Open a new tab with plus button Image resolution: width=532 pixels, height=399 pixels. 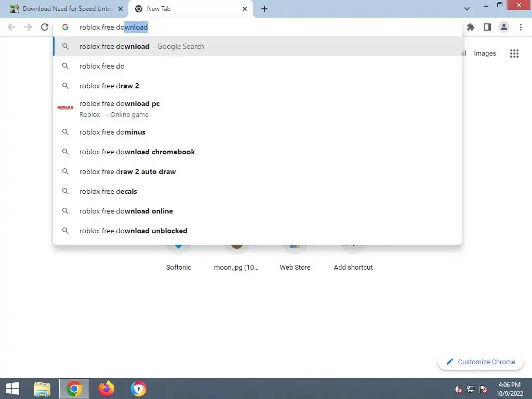264,9
